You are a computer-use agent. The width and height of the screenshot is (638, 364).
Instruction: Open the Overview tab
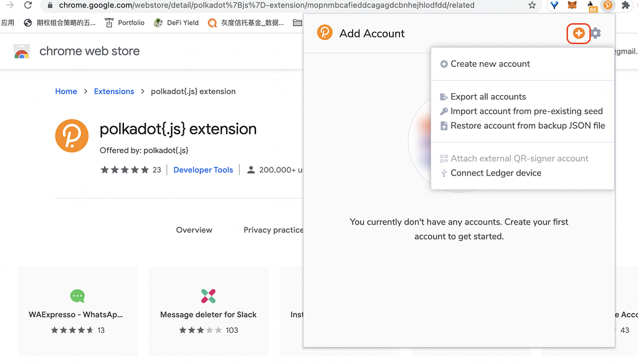pyautogui.click(x=194, y=230)
